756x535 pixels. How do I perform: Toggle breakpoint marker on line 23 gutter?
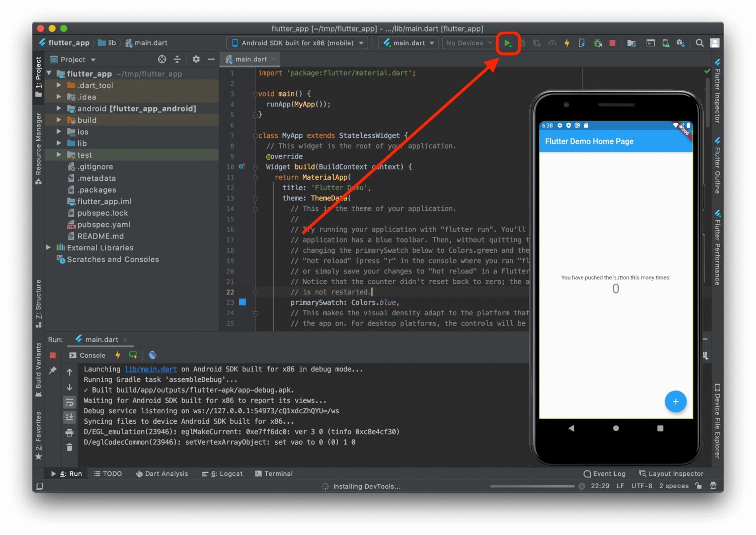click(x=243, y=302)
